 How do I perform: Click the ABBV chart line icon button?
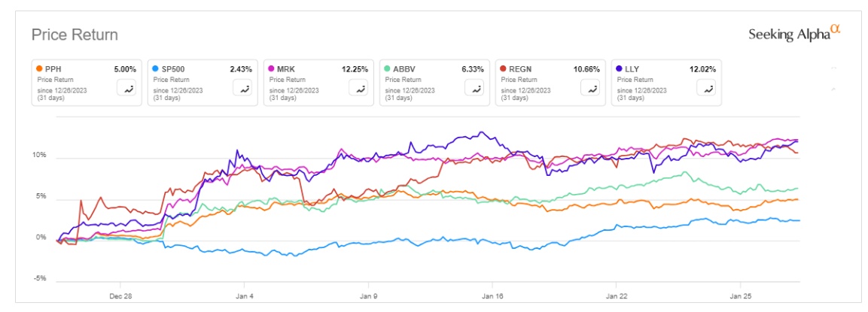[x=475, y=89]
